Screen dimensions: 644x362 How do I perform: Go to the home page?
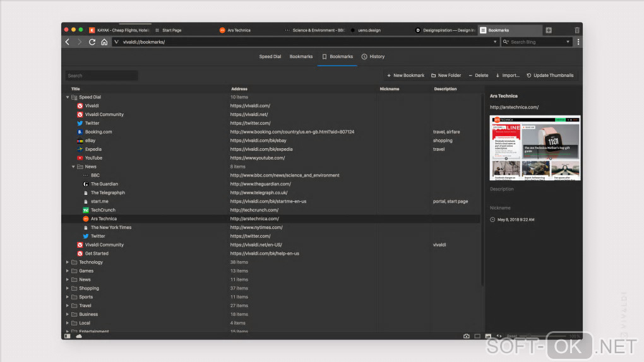104,42
